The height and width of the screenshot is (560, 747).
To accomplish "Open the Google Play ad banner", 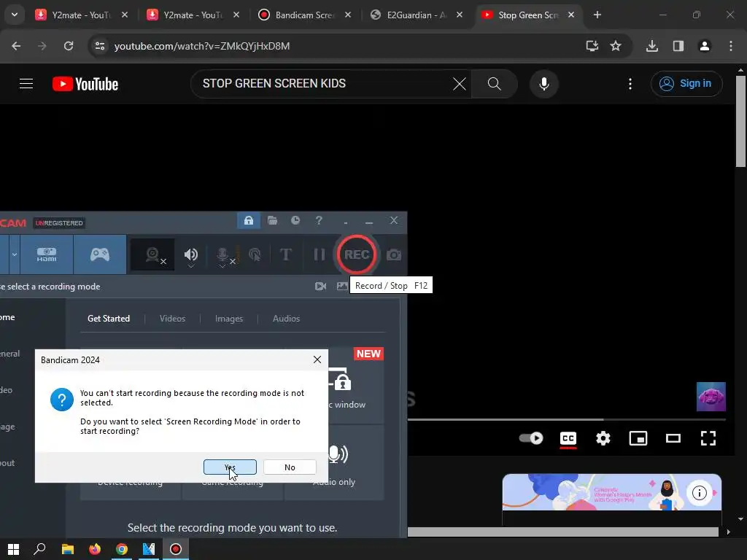I will (612, 492).
